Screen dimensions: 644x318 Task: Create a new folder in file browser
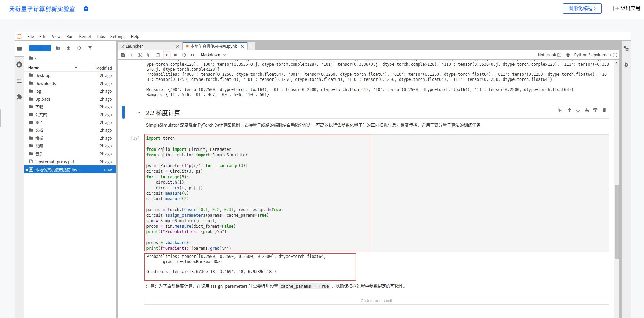(58, 48)
